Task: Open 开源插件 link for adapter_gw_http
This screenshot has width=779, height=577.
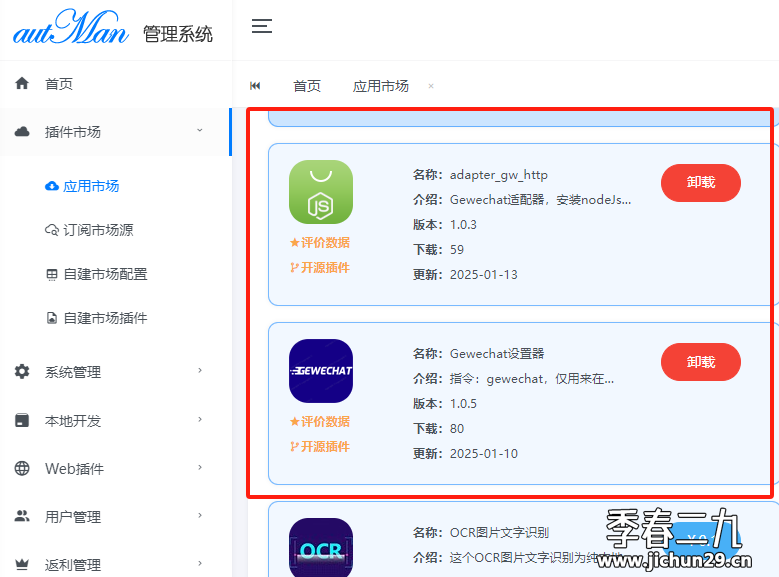Action: (320, 268)
